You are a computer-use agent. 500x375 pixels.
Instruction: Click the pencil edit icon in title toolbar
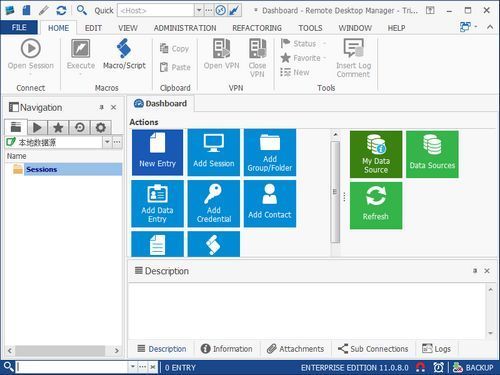click(44, 10)
